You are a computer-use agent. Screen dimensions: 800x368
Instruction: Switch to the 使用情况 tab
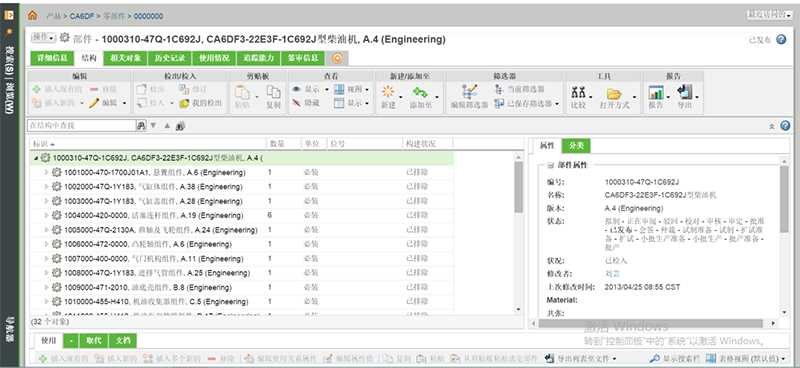[x=214, y=58]
